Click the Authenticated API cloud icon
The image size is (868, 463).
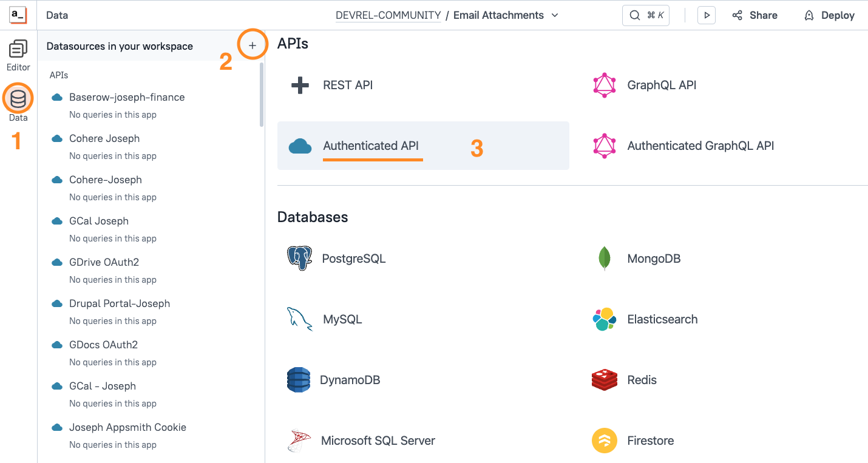coord(300,146)
